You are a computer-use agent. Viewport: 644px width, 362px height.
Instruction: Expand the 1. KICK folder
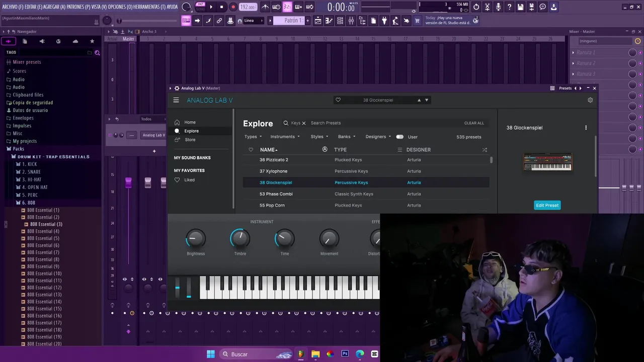[29, 164]
